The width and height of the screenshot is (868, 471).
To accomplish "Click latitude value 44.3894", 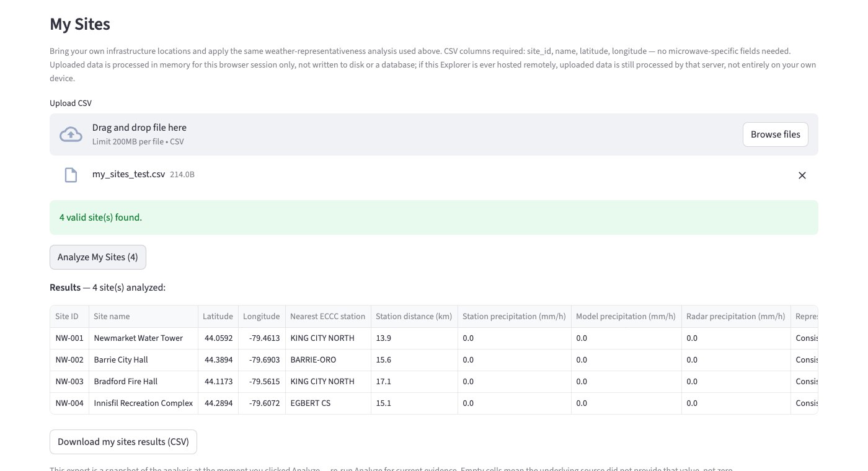I will [218, 360].
